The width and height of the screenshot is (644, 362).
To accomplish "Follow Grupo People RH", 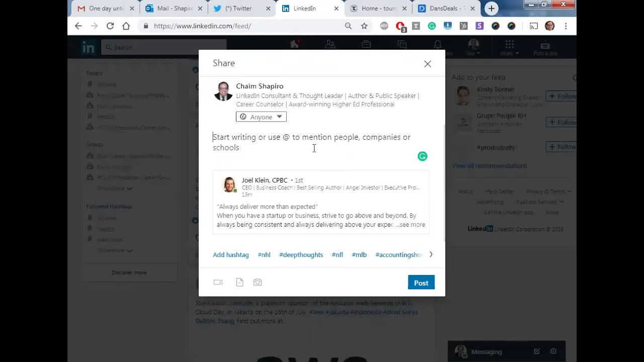I will pyautogui.click(x=561, y=122).
